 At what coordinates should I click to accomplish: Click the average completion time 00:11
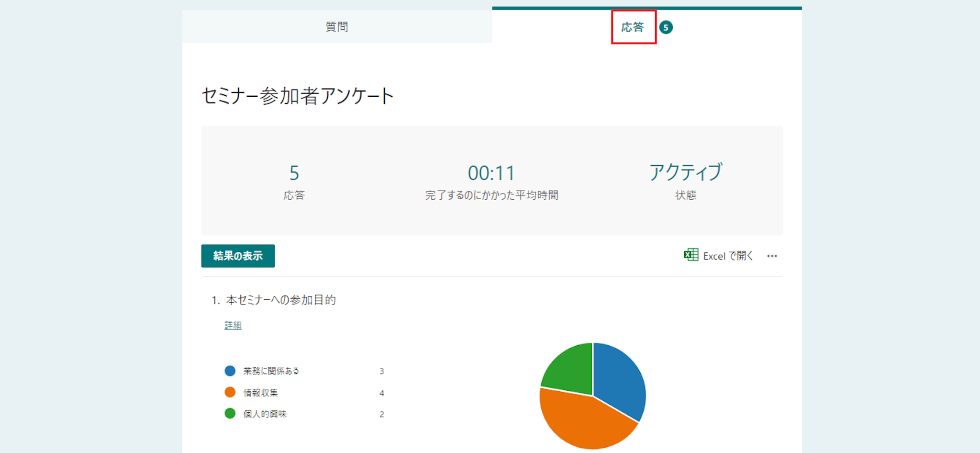(491, 173)
